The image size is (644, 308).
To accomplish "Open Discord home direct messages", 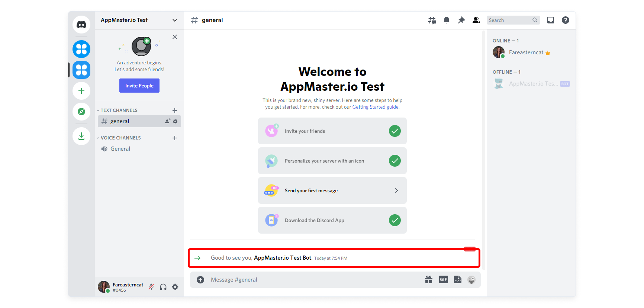I will click(81, 25).
